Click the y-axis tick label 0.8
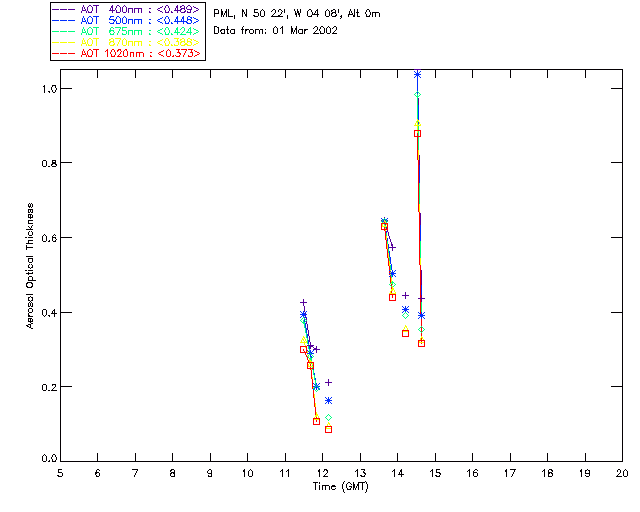 49,163
